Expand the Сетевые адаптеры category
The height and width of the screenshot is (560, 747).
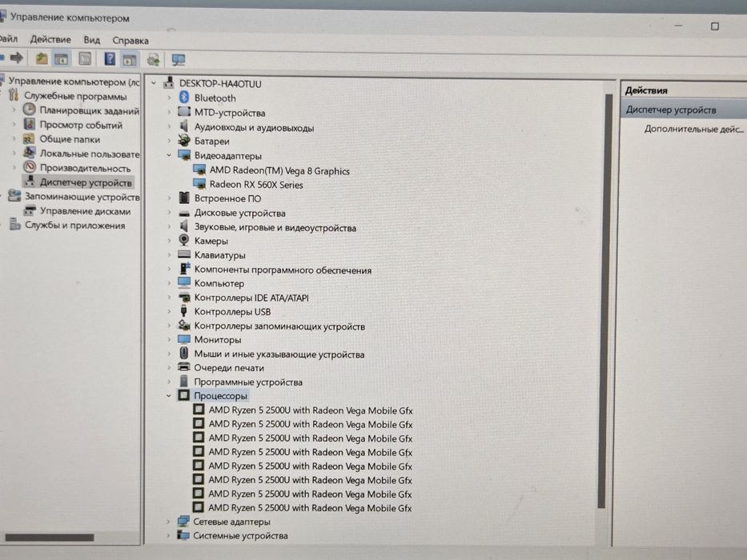click(167, 522)
